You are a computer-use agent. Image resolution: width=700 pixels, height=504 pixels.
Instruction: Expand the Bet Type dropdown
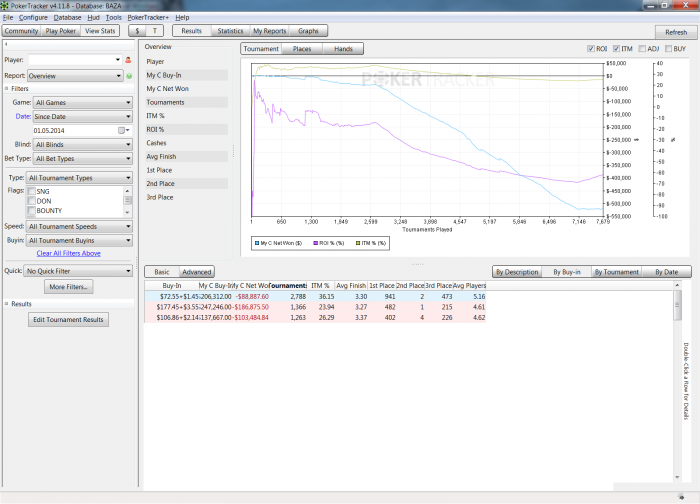(80, 158)
